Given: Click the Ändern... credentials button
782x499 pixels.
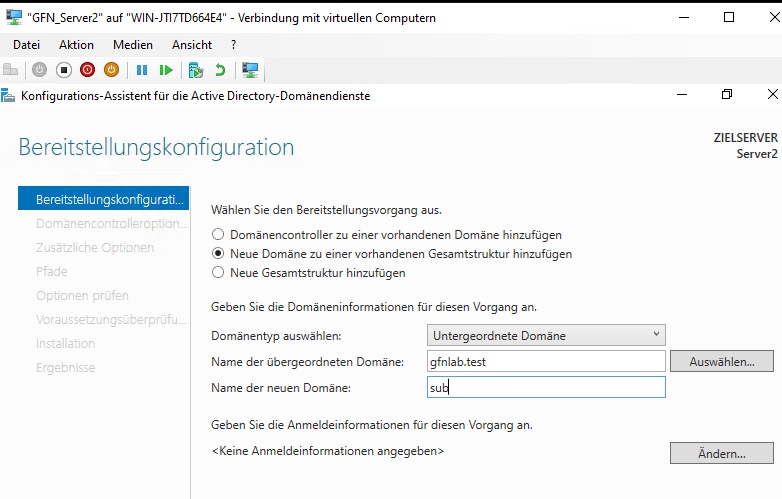Looking at the screenshot, I should point(722,453).
